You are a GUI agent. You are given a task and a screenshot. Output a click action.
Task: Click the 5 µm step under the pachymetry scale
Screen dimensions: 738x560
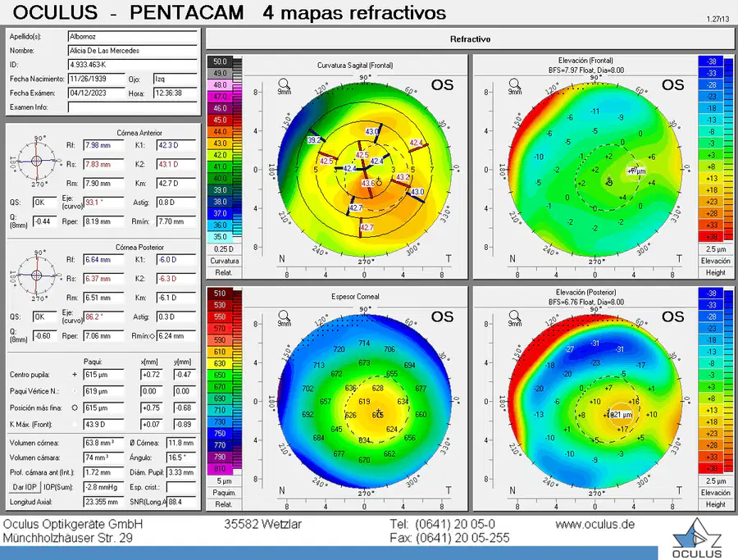pyautogui.click(x=225, y=481)
